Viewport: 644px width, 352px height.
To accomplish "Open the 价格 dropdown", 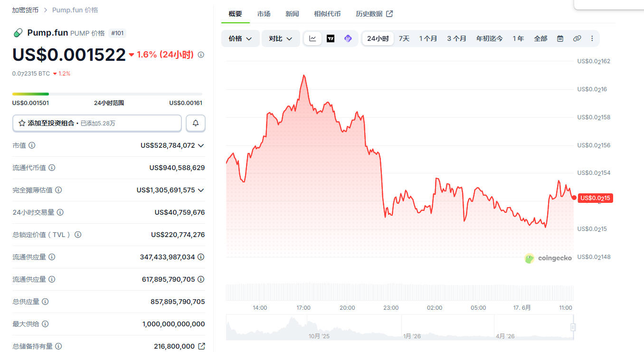I will coord(240,38).
